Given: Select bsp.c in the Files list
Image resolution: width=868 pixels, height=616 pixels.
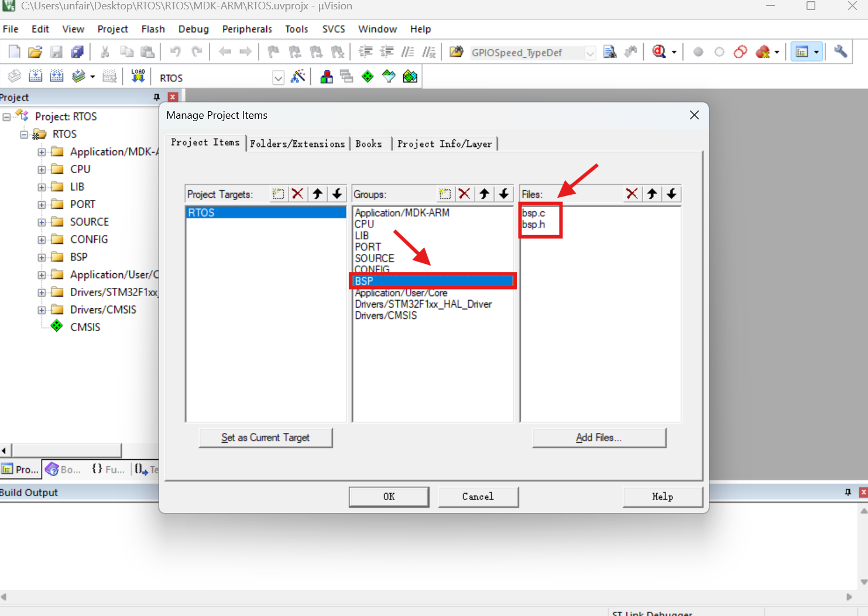Looking at the screenshot, I should pyautogui.click(x=533, y=213).
